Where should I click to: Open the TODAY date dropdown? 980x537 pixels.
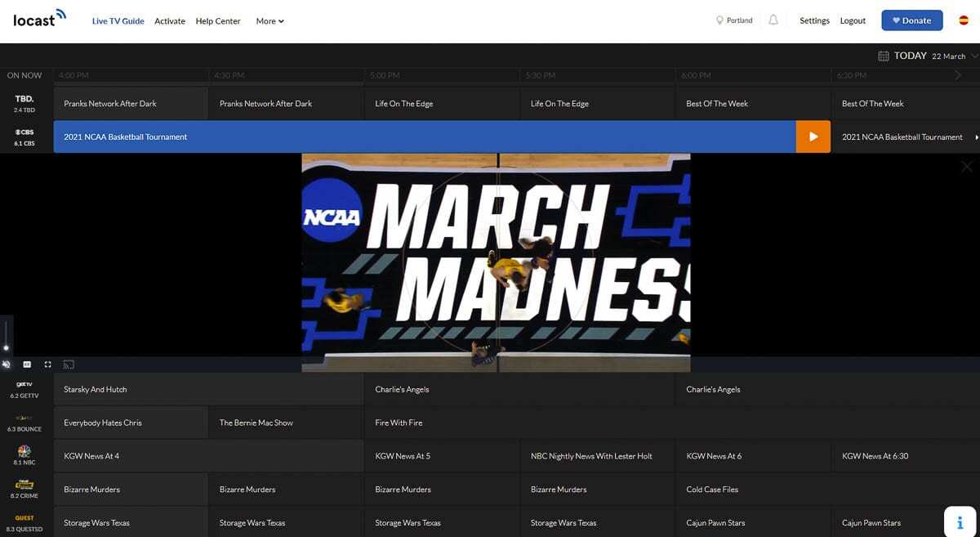(x=929, y=56)
